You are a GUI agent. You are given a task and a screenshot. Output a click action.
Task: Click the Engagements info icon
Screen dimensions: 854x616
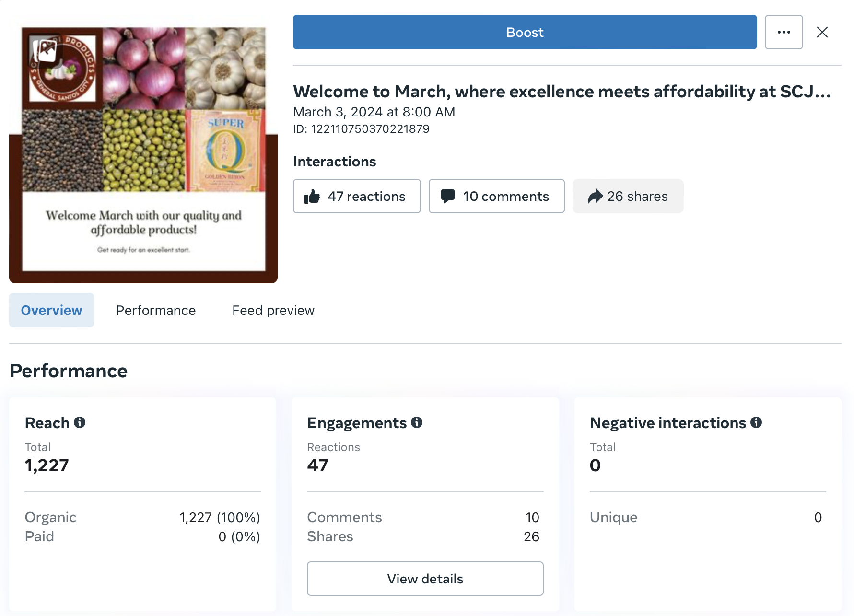point(417,422)
